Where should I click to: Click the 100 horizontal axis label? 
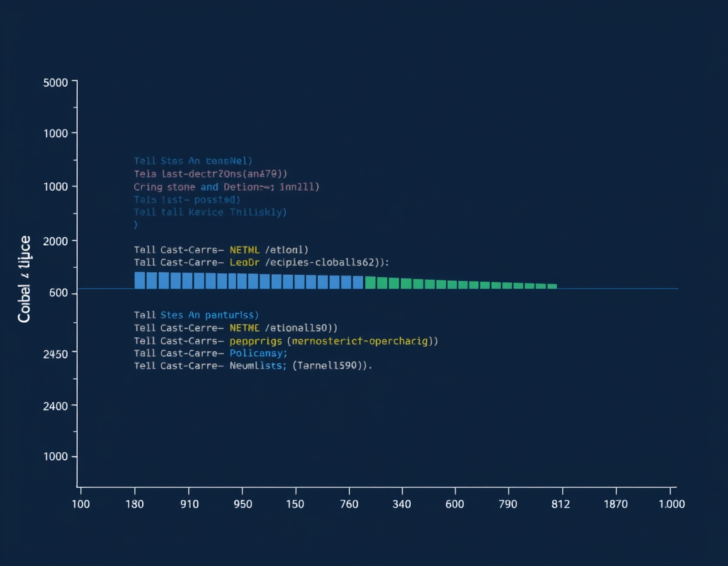pyautogui.click(x=81, y=504)
